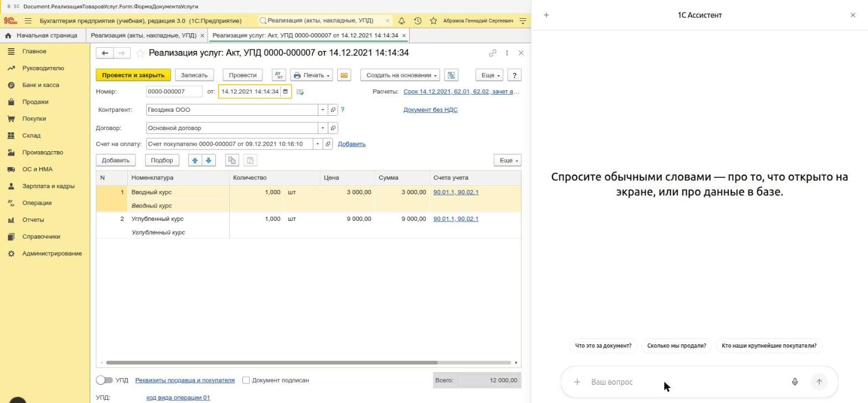The width and height of the screenshot is (868, 403).
Task: Open Контрагент card icon
Action: [333, 110]
